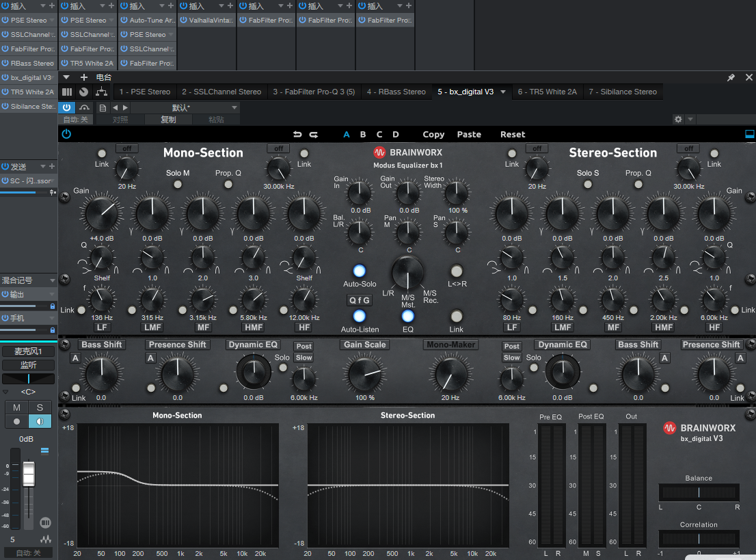Solo the channel with S button

pos(40,408)
